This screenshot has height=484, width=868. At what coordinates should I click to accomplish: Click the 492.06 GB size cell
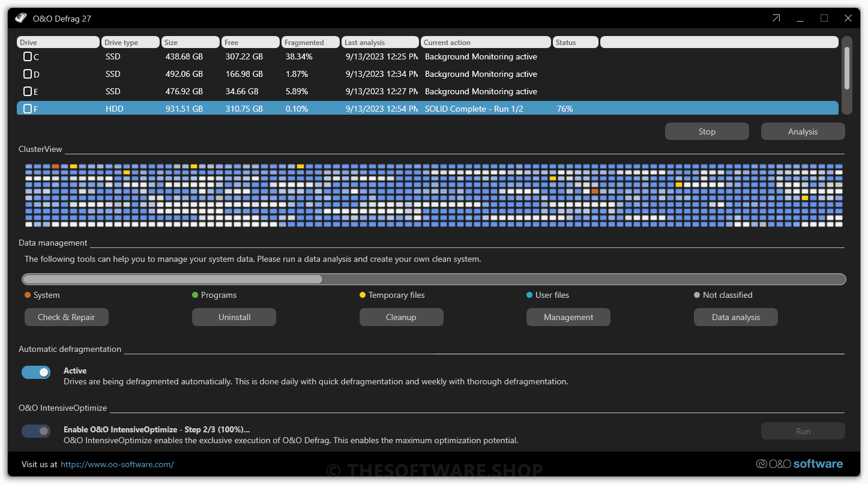[184, 74]
